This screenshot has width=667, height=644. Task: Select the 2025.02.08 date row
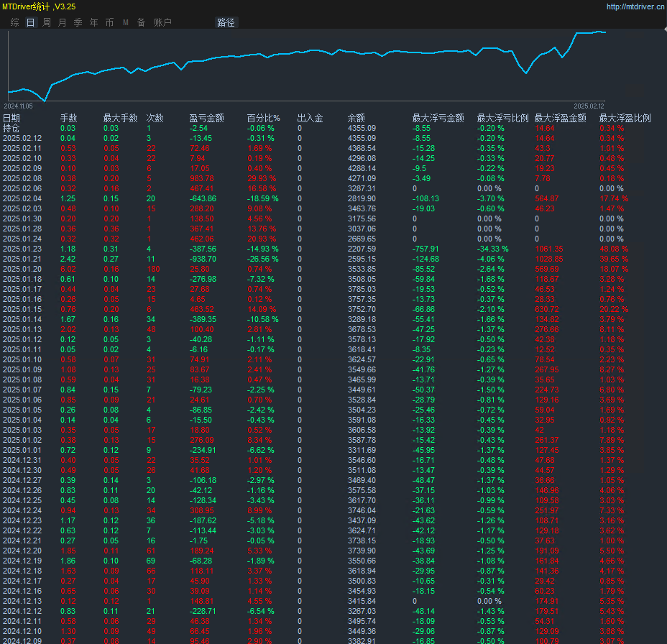[22, 179]
